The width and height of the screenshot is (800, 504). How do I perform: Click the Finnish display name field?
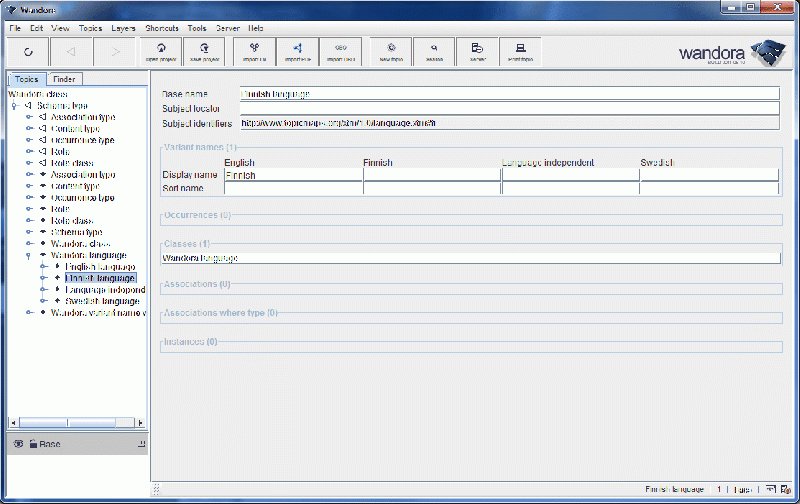tap(431, 175)
